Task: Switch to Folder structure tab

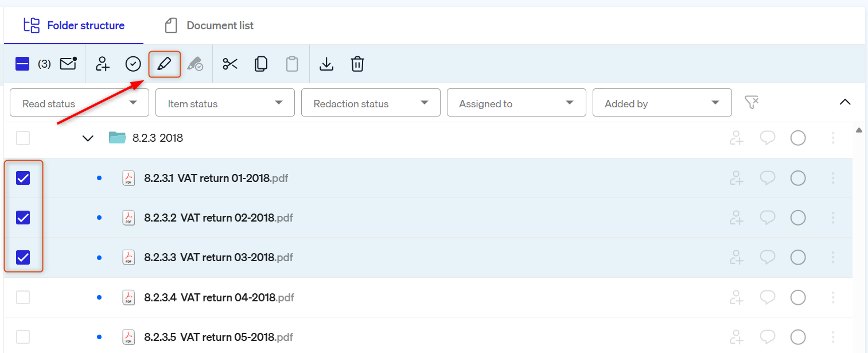Action: 74,25
